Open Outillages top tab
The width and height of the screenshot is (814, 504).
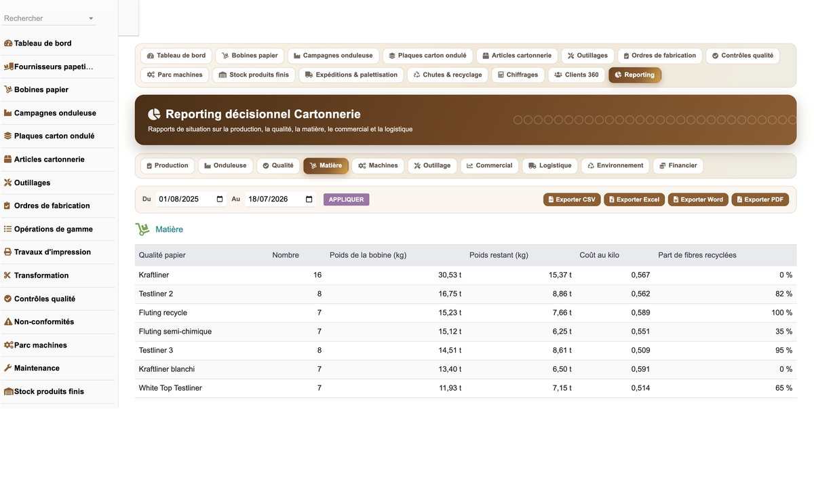click(x=587, y=56)
